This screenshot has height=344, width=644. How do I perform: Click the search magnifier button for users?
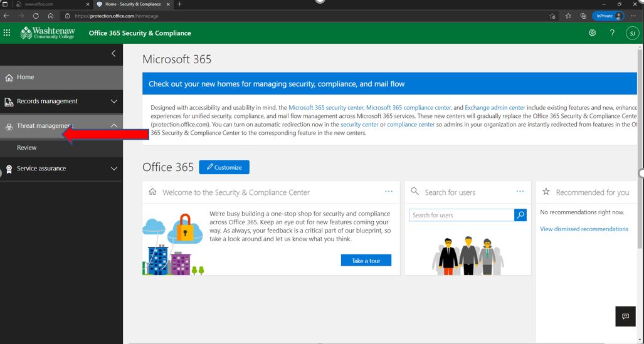[x=520, y=215]
